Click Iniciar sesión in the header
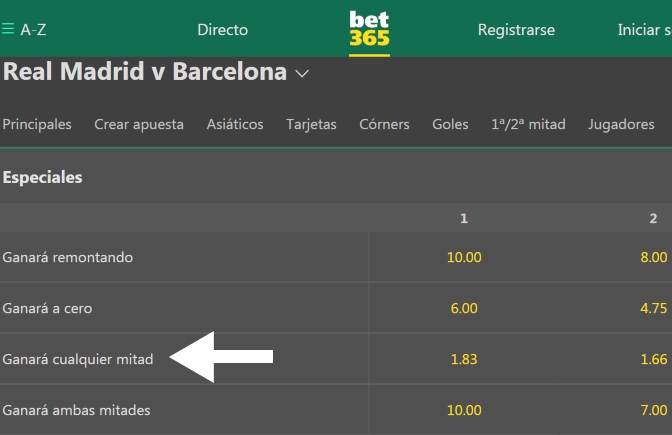Screen dimensions: 672x435 point(645,30)
